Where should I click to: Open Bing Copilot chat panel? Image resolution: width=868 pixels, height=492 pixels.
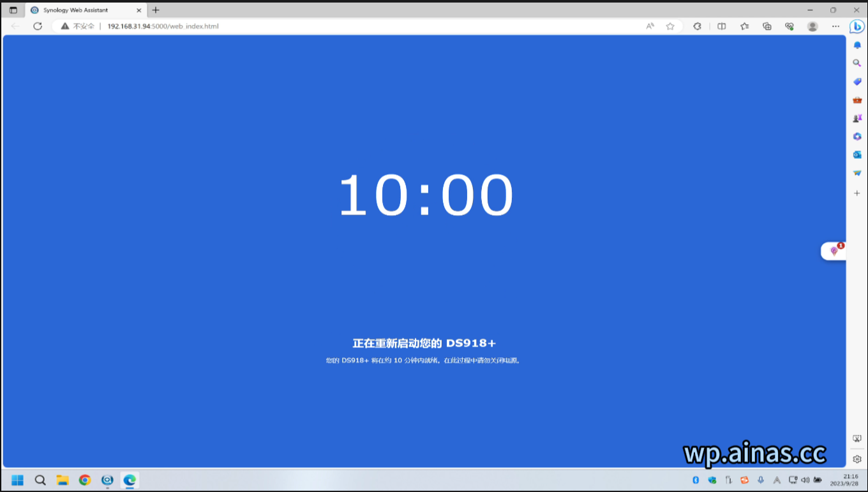pos(857,26)
